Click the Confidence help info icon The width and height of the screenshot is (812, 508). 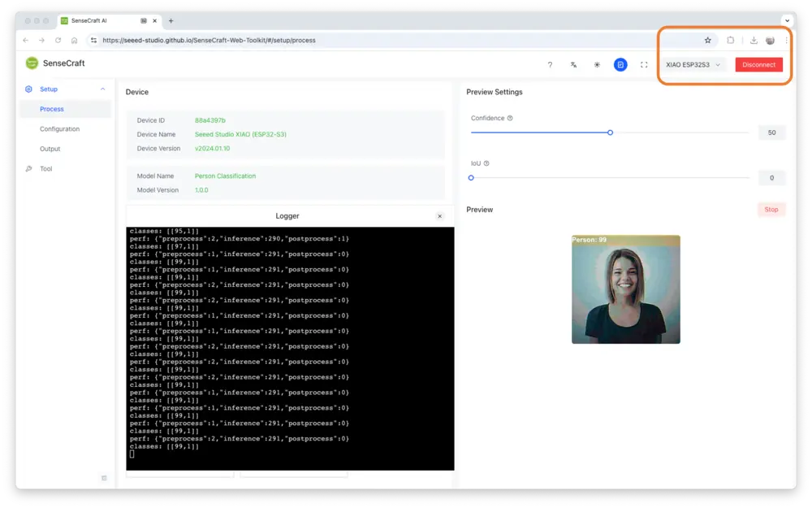(510, 118)
